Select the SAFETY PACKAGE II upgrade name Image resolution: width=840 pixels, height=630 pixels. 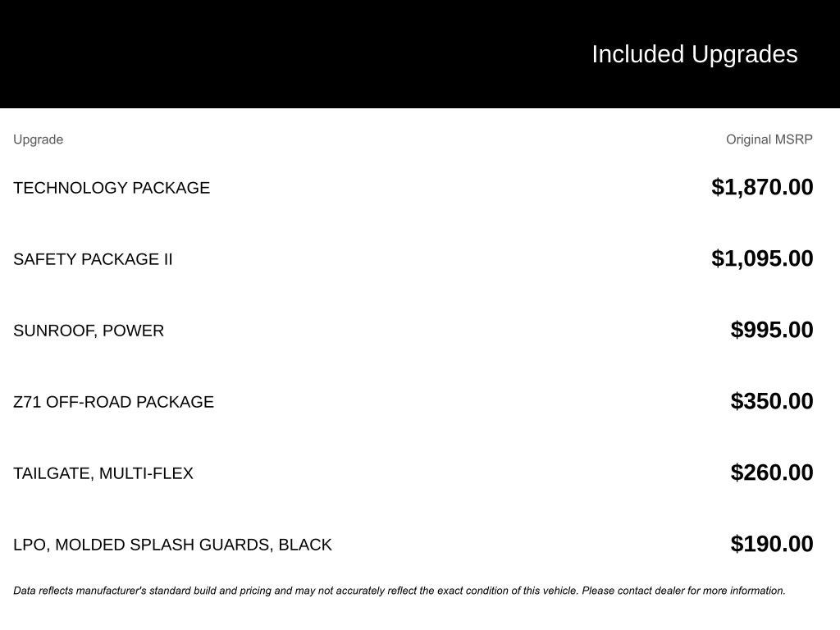[x=93, y=259]
